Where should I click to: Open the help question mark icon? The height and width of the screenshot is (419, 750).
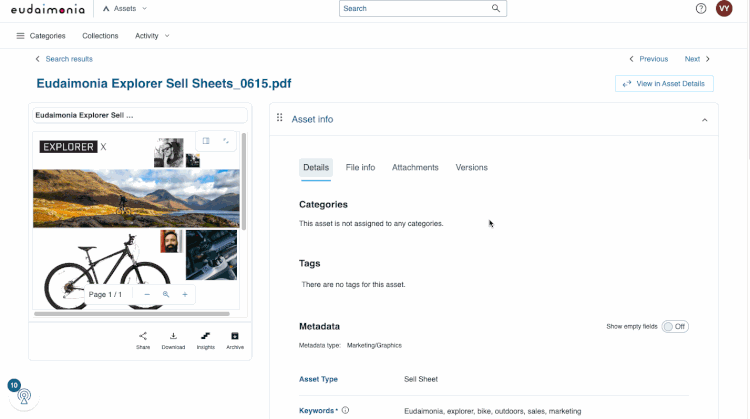(701, 9)
